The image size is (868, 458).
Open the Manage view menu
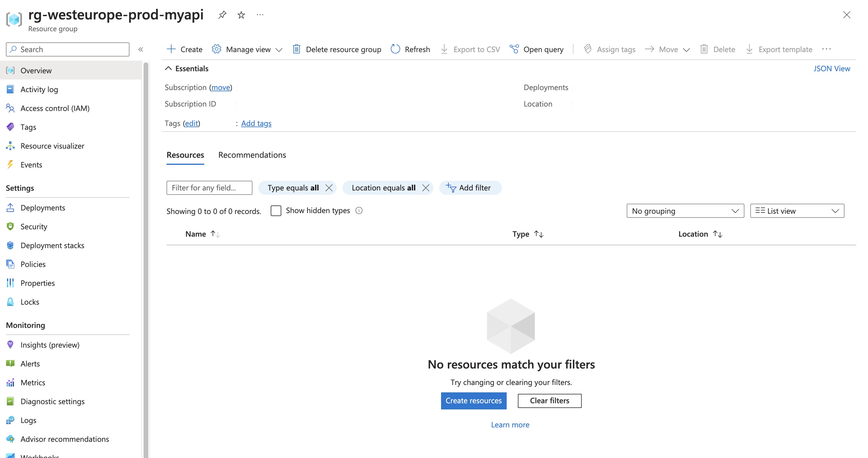tap(248, 49)
